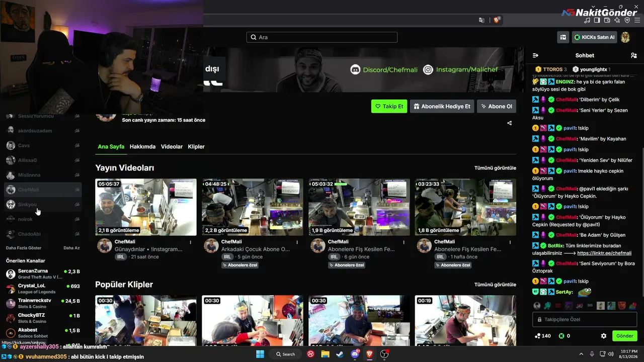Open the 05:03:32 video thumbnail
The width and height of the screenshot is (644, 362).
(359, 207)
